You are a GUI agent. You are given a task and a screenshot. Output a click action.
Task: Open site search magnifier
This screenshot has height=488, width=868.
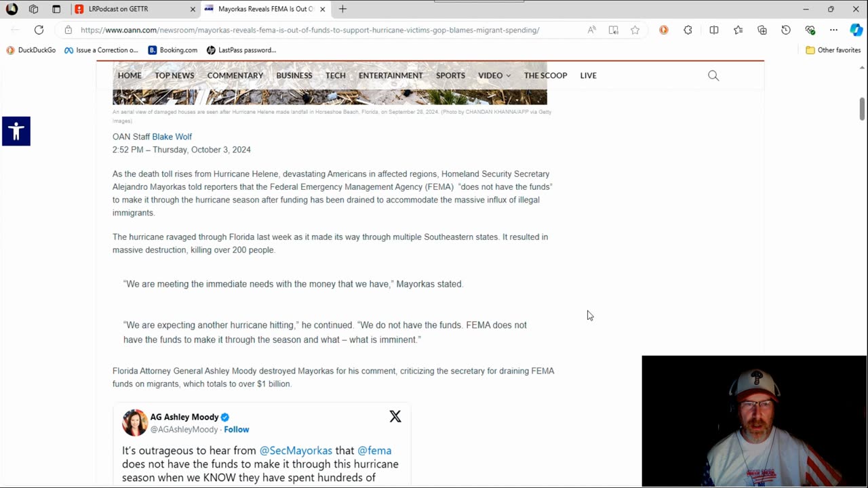tap(713, 75)
